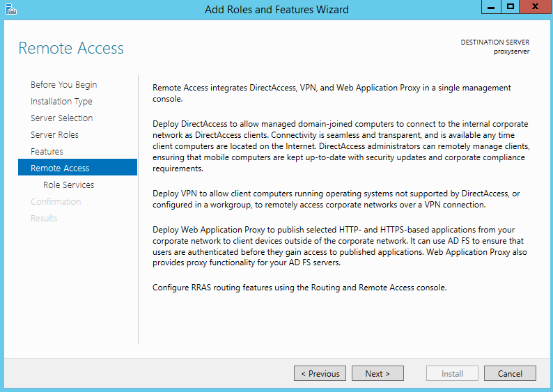Click the proxyserver destination server name
The width and height of the screenshot is (553, 392).
[511, 52]
